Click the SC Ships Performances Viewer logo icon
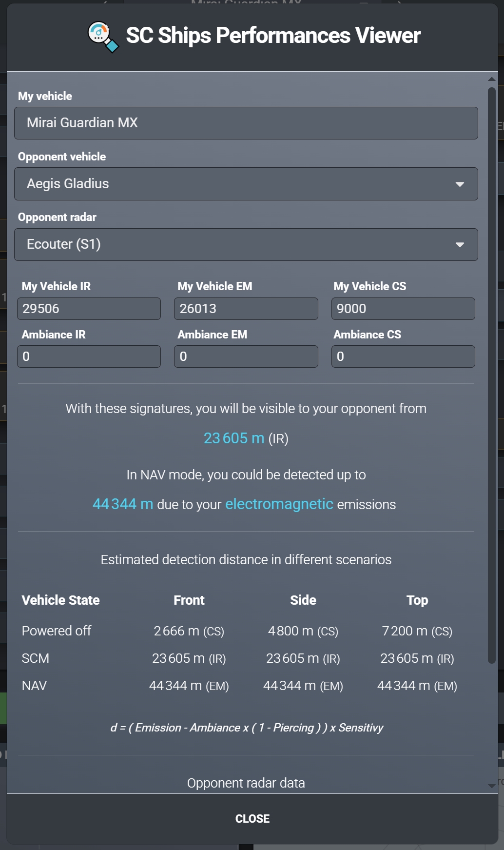This screenshot has width=504, height=850. (102, 37)
